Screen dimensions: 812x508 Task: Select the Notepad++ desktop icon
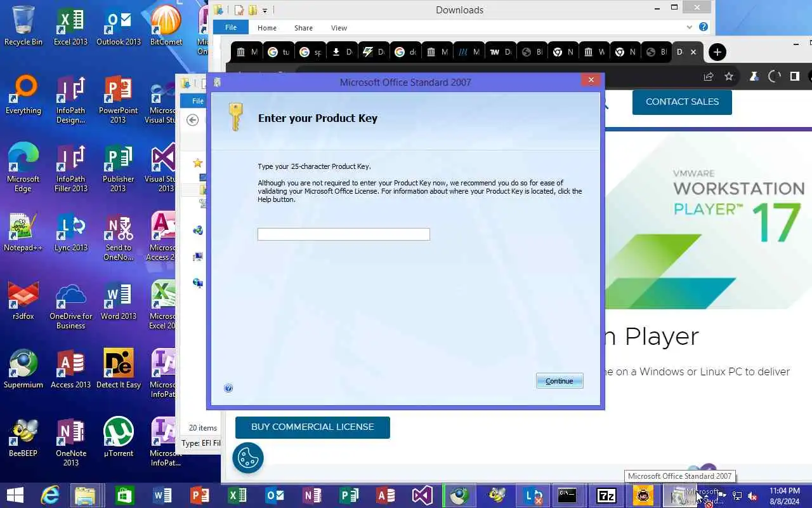tap(23, 231)
